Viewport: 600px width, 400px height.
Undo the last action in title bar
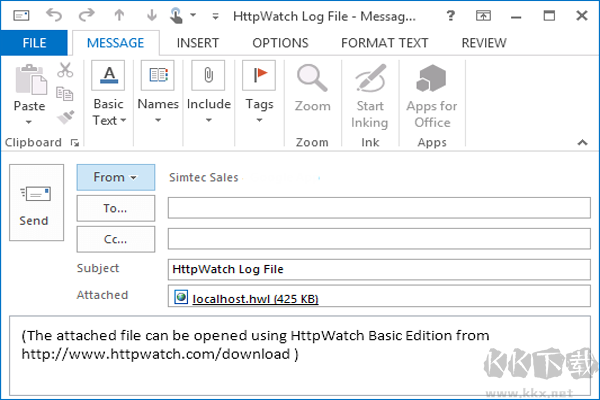(x=54, y=15)
